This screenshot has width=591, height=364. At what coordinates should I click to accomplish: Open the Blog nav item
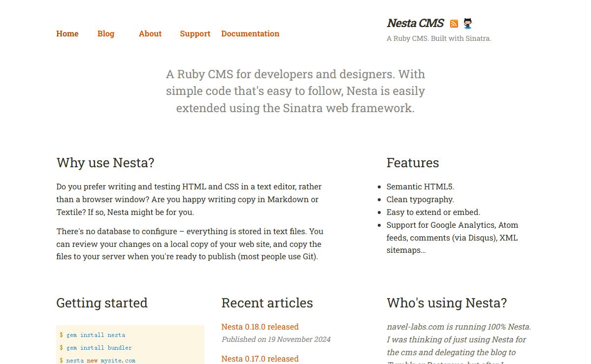(x=106, y=33)
